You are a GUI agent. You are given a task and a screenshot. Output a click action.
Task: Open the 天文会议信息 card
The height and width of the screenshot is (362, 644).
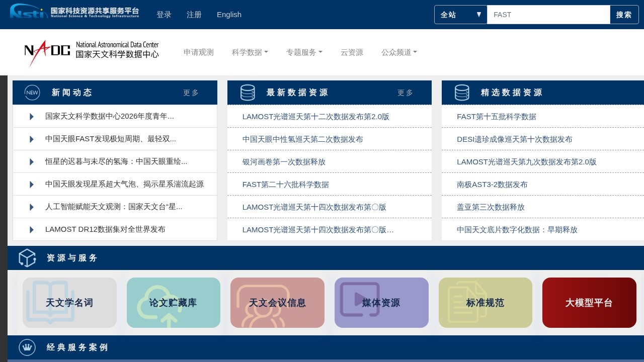pos(277,303)
